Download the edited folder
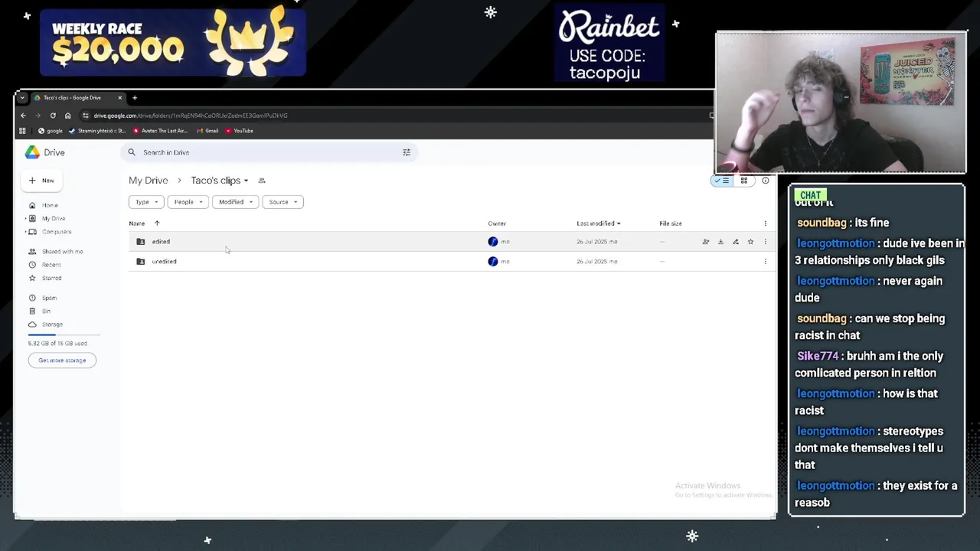980x551 pixels. 720,242
